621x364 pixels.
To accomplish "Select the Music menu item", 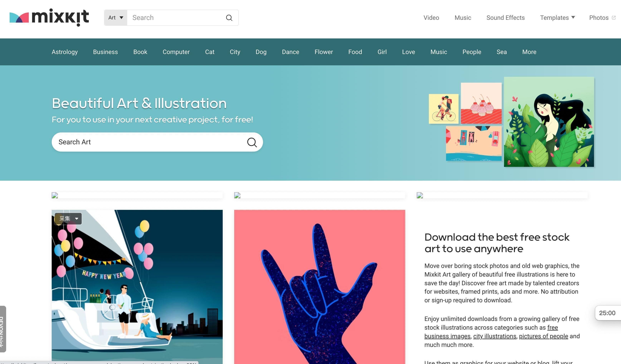I will (463, 17).
